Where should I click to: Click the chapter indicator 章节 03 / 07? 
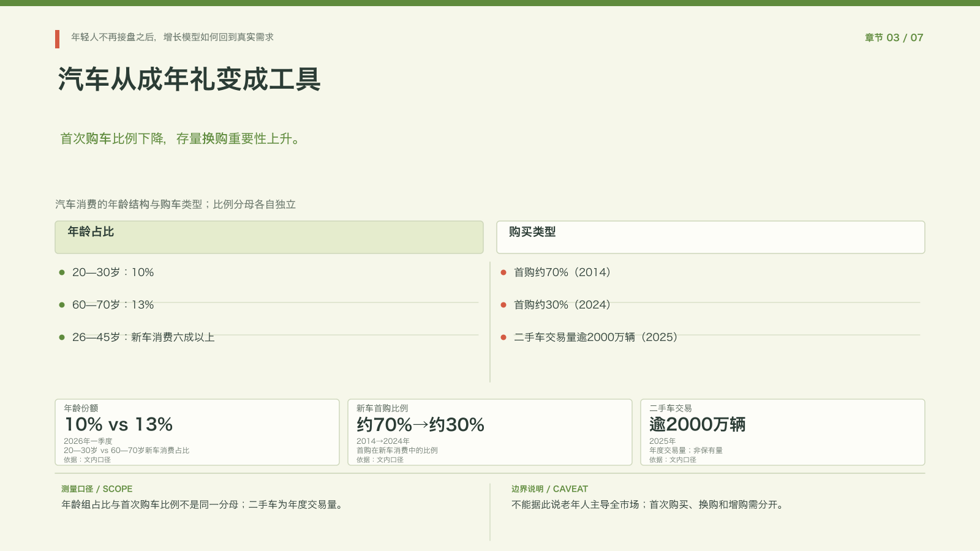[x=894, y=37]
